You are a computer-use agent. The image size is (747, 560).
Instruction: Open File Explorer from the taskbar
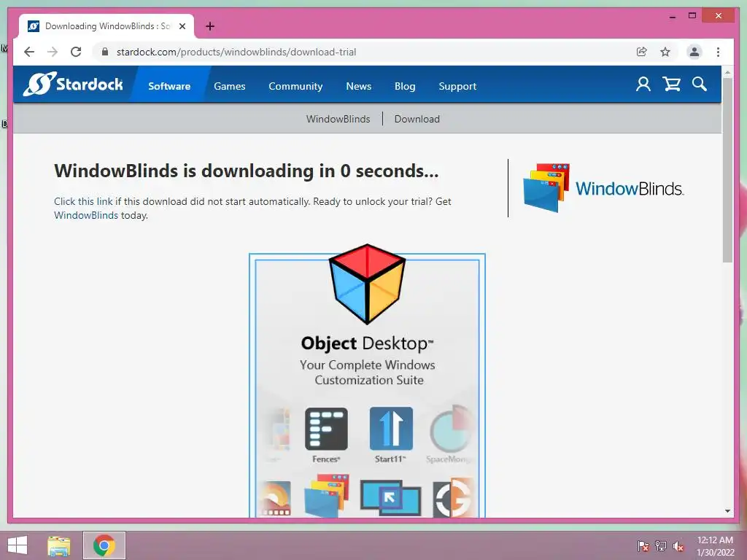point(59,545)
